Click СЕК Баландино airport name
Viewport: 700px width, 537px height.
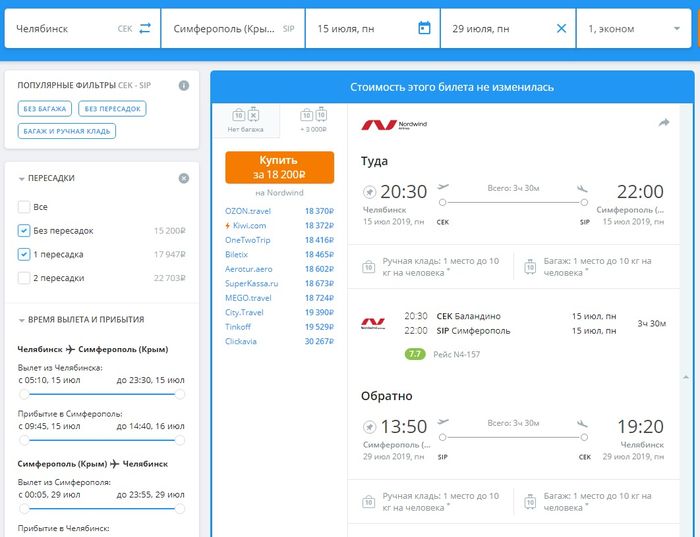point(468,316)
